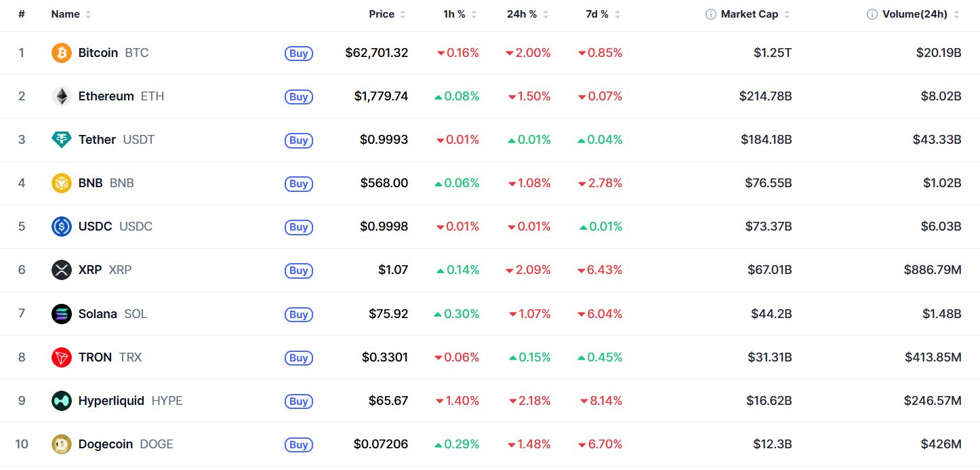Open the Ethereum ETH name link
This screenshot has height=470, width=980.
pyautogui.click(x=121, y=96)
